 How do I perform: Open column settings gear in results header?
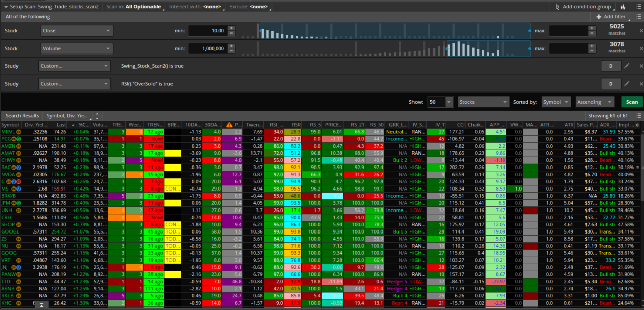click(637, 125)
